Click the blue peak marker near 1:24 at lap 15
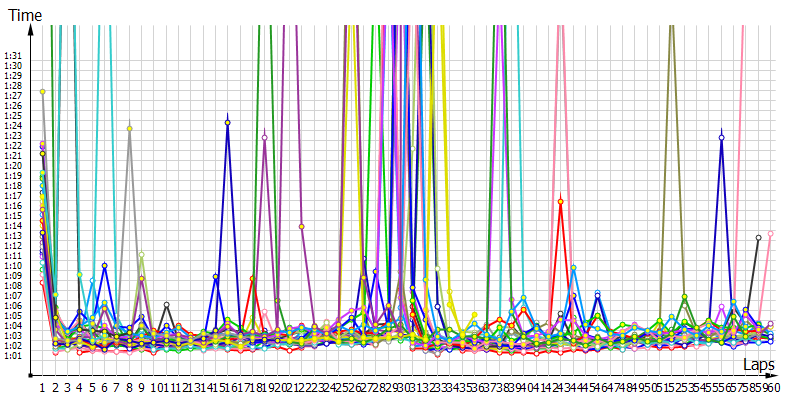Image resolution: width=800 pixels, height=400 pixels. [x=228, y=122]
